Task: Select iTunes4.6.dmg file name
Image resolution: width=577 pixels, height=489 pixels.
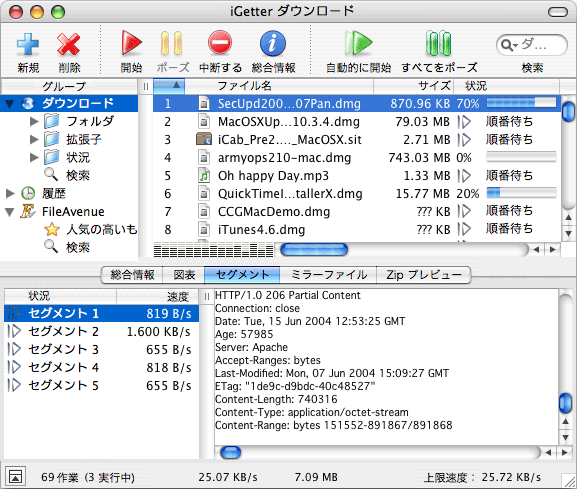Action: pos(262,230)
